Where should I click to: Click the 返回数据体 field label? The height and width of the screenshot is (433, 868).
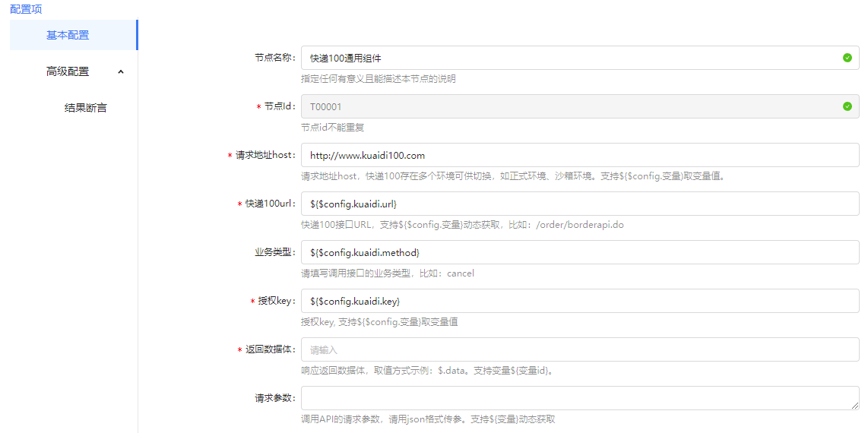269,349
